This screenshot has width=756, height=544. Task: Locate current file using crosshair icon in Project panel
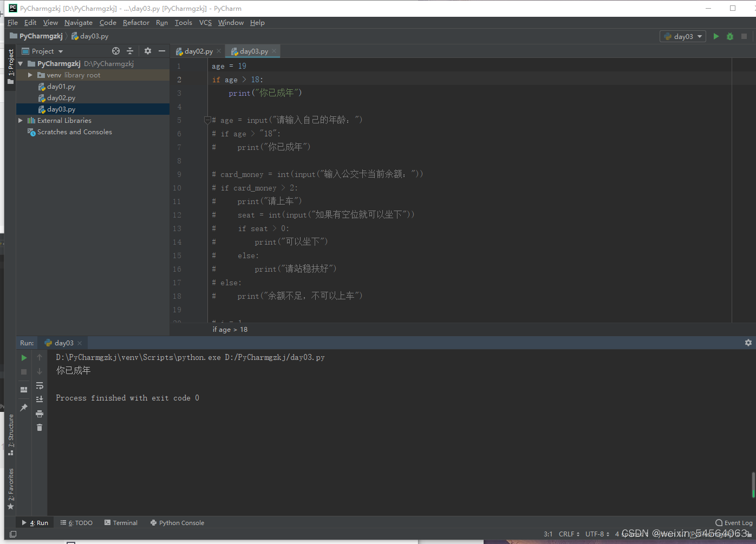[x=116, y=51]
